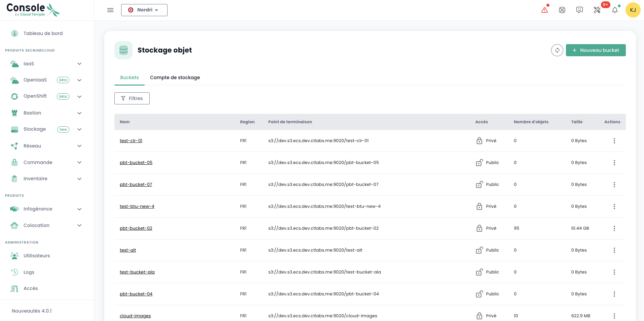This screenshot has height=321, width=644.
Task: Refresh the bucket list
Action: [557, 50]
